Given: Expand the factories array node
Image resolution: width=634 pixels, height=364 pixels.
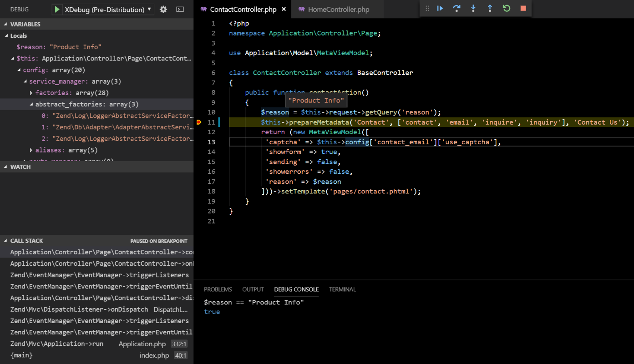Looking at the screenshot, I should coord(31,93).
